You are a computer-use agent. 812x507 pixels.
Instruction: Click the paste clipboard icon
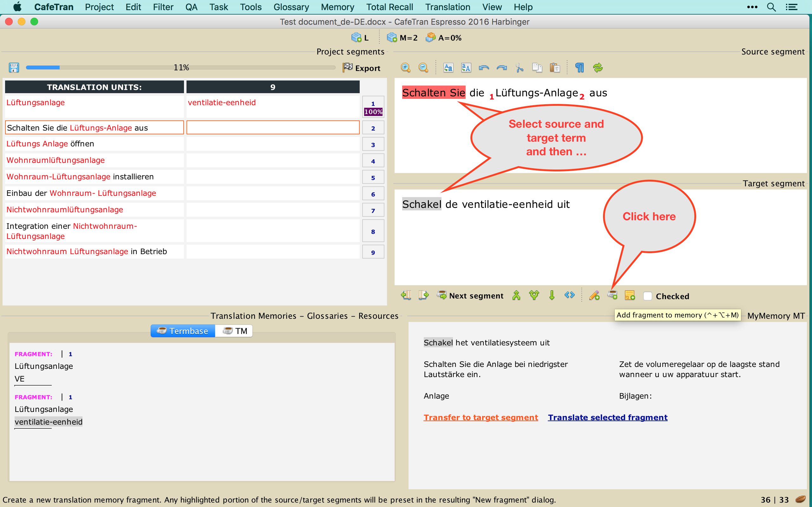point(555,68)
